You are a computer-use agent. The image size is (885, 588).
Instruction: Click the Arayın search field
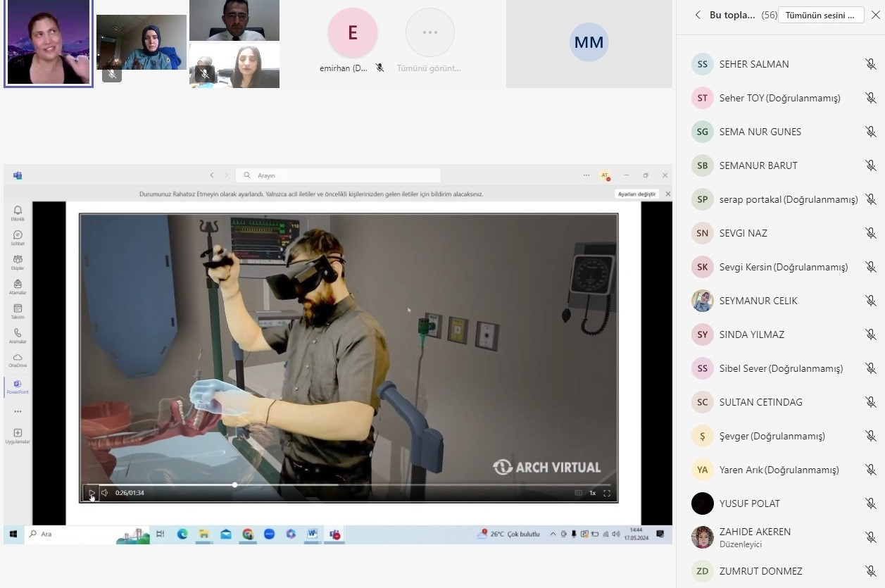(338, 175)
